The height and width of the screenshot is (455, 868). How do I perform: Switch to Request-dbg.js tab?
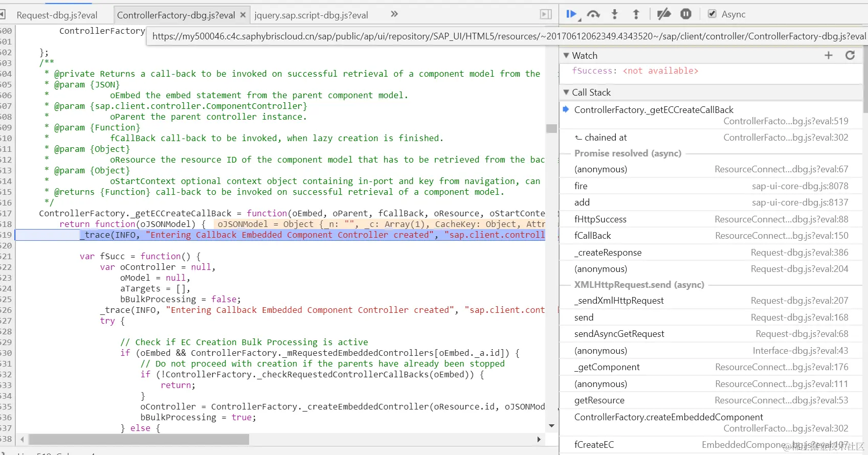(57, 15)
